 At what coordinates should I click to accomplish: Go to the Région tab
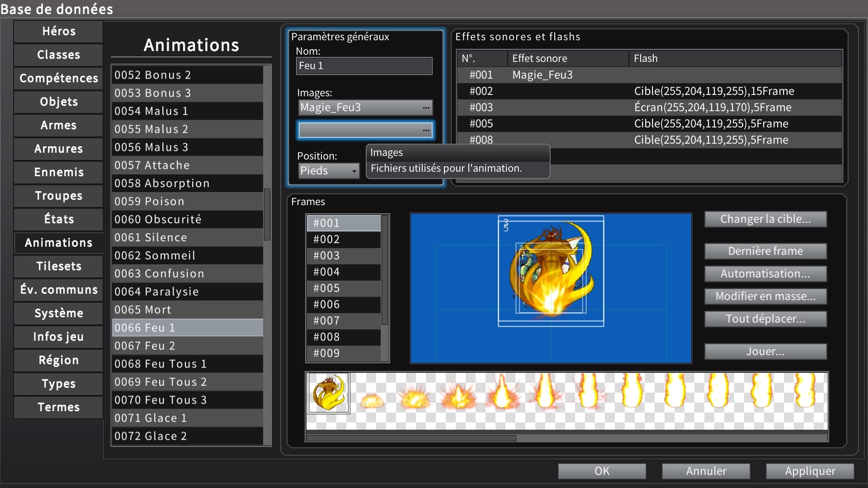[x=59, y=360]
